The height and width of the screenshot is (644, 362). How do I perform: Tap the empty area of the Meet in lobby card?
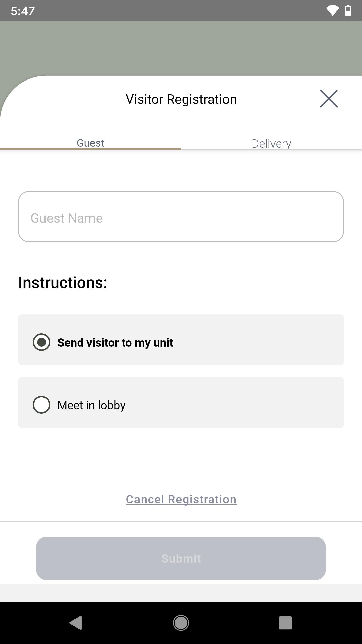[x=234, y=403]
